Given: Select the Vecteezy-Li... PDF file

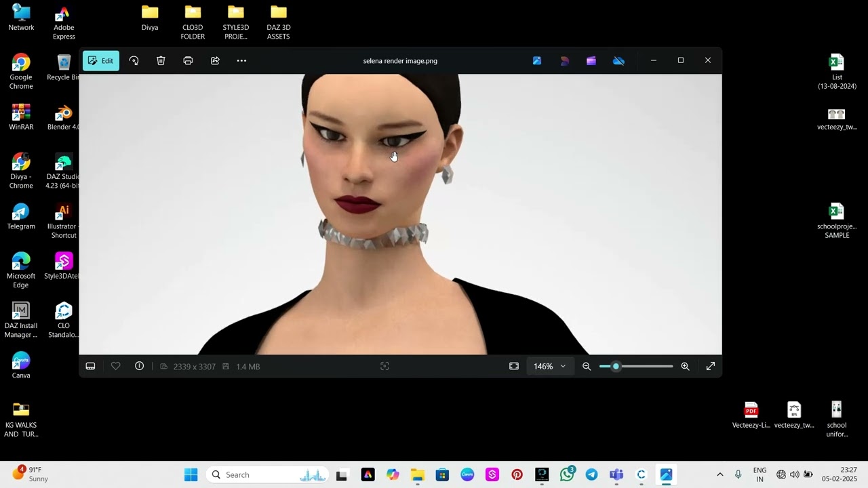Looking at the screenshot, I should pyautogui.click(x=751, y=415).
